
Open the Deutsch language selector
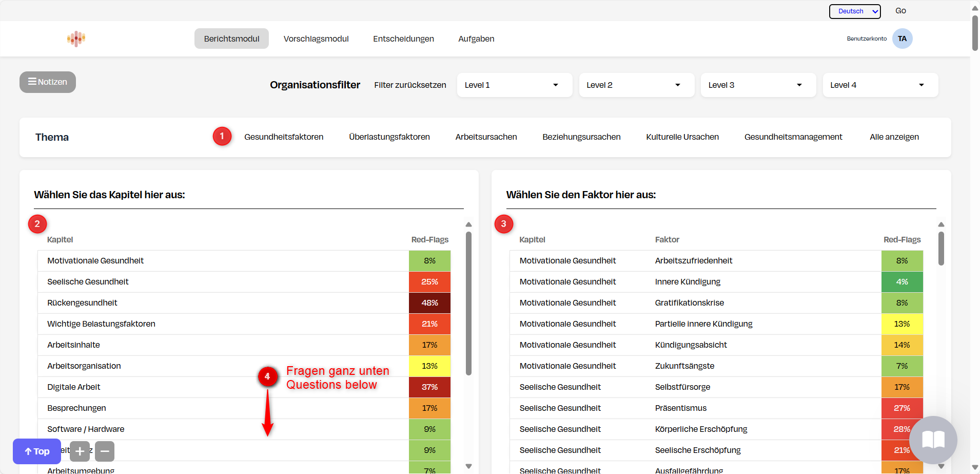tap(854, 11)
